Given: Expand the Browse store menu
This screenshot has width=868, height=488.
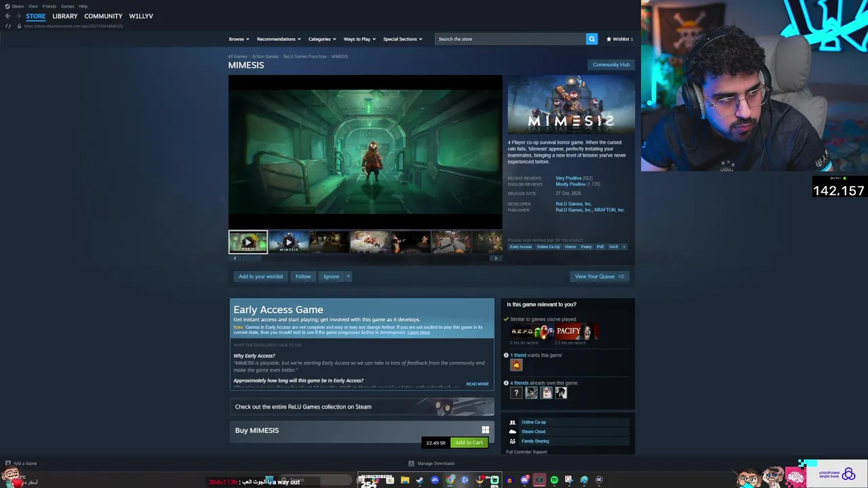Looking at the screenshot, I should click(x=239, y=39).
